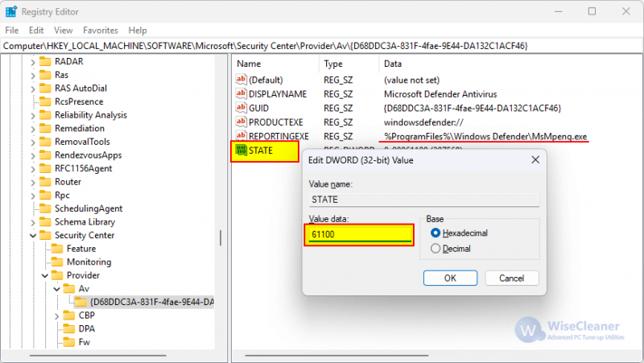Screen dimensions: 644x363
Task: Select the Fw folder icon
Action: 69,342
